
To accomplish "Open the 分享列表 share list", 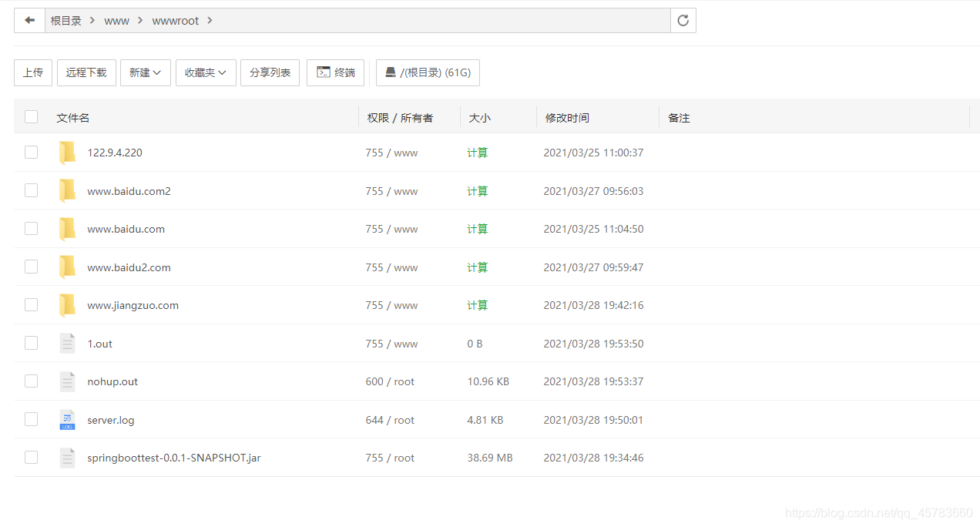I will coord(270,72).
